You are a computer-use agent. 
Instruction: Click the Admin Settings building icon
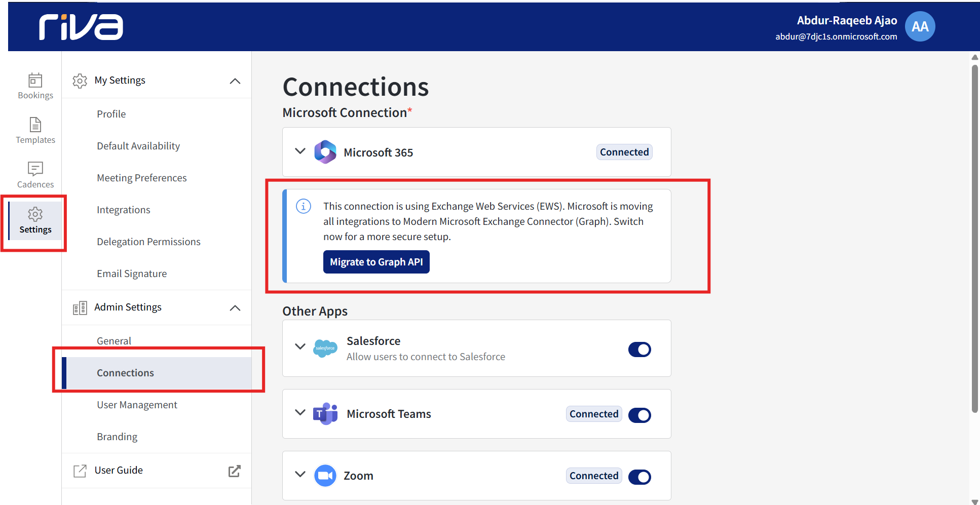click(x=80, y=307)
